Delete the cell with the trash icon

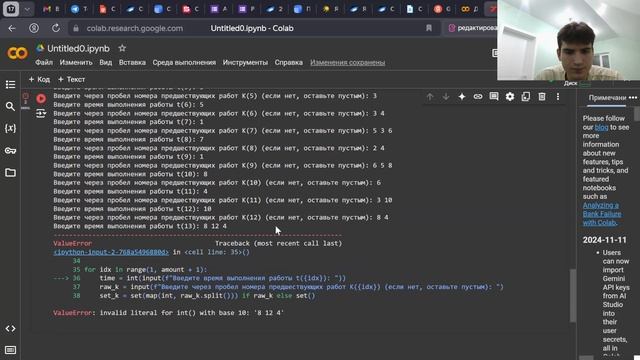tap(542, 97)
